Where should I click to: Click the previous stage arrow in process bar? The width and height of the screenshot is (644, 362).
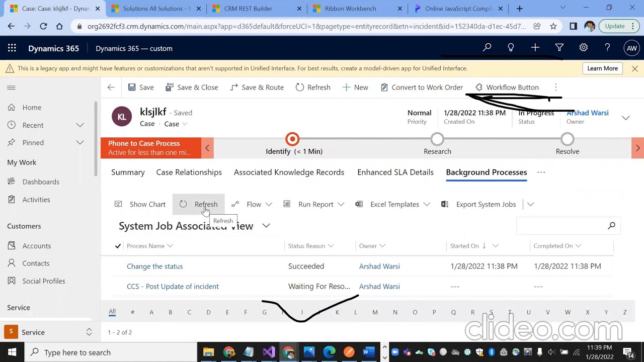tap(207, 148)
